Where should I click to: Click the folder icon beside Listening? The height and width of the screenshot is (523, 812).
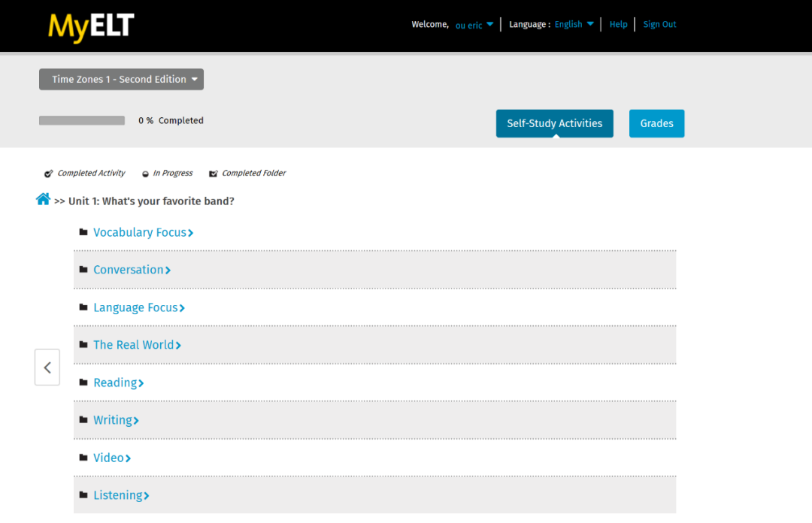(x=83, y=494)
